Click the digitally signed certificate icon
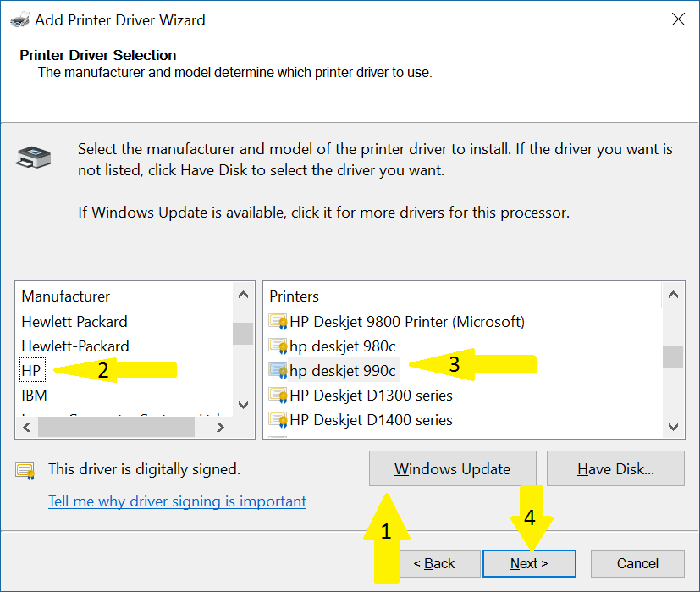The height and width of the screenshot is (592, 700). point(25,470)
